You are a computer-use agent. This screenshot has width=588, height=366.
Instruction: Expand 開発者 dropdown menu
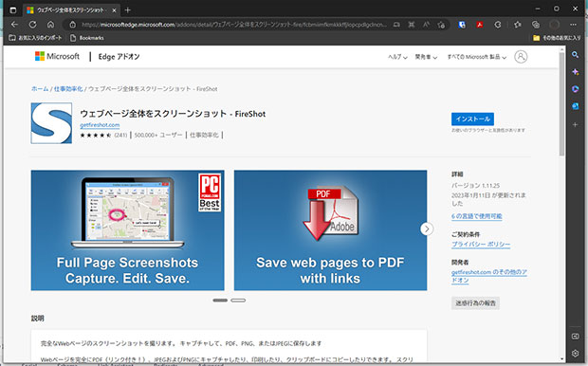[426, 57]
